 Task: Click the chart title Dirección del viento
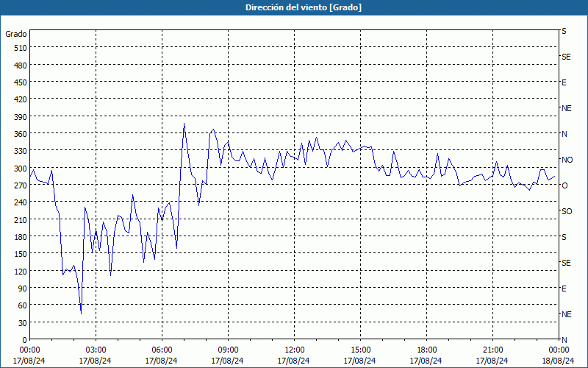click(293, 7)
